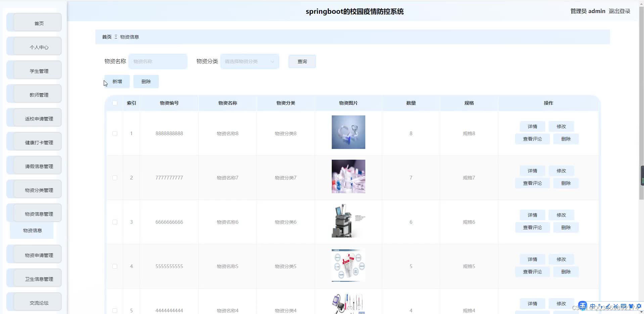Image resolution: width=644 pixels, height=314 pixels.
Task: Check the checkbox for row 4444444444
Action: (115, 311)
